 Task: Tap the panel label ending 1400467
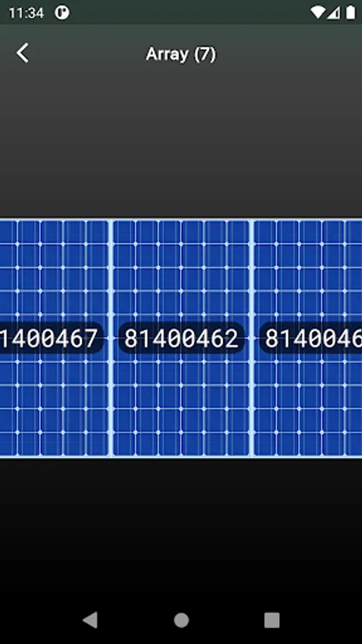(x=51, y=338)
